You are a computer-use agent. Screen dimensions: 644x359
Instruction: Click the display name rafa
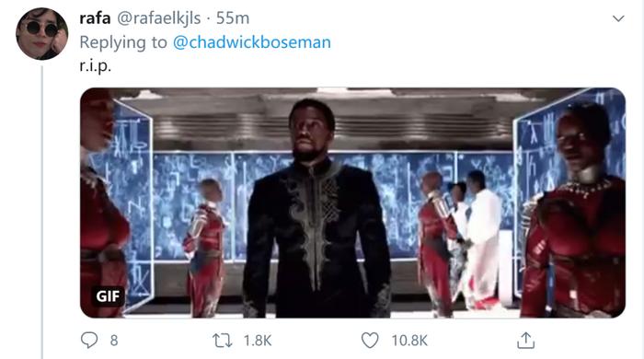(95, 18)
